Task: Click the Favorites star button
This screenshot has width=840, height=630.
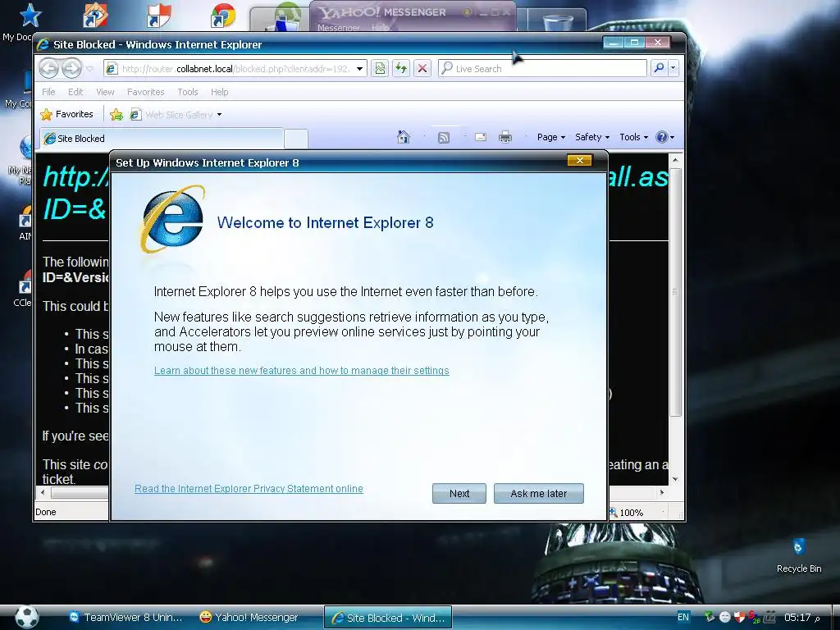Action: point(67,114)
